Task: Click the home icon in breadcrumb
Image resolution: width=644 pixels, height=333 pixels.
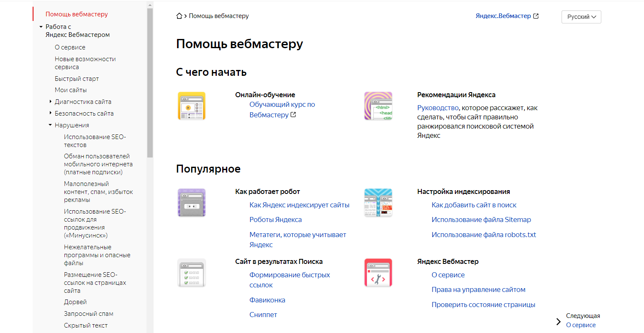Action: click(x=179, y=16)
